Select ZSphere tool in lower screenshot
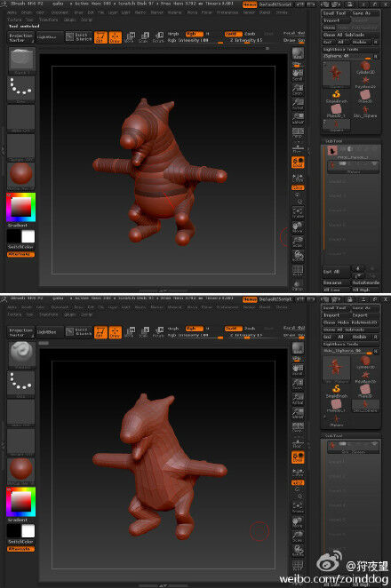The image size is (391, 588). (x=336, y=420)
